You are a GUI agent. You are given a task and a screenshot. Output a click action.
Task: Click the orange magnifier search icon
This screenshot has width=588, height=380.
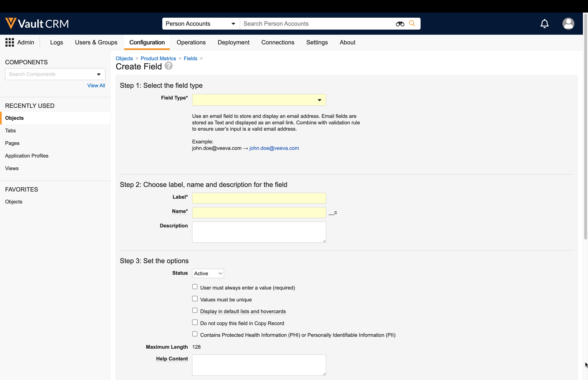(x=412, y=23)
